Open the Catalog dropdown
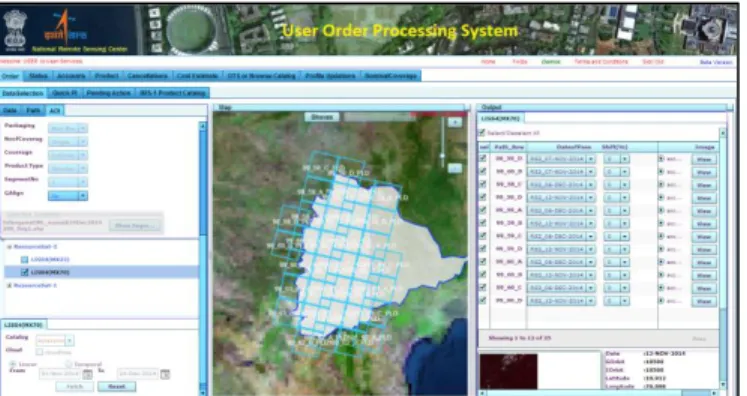 [55, 340]
